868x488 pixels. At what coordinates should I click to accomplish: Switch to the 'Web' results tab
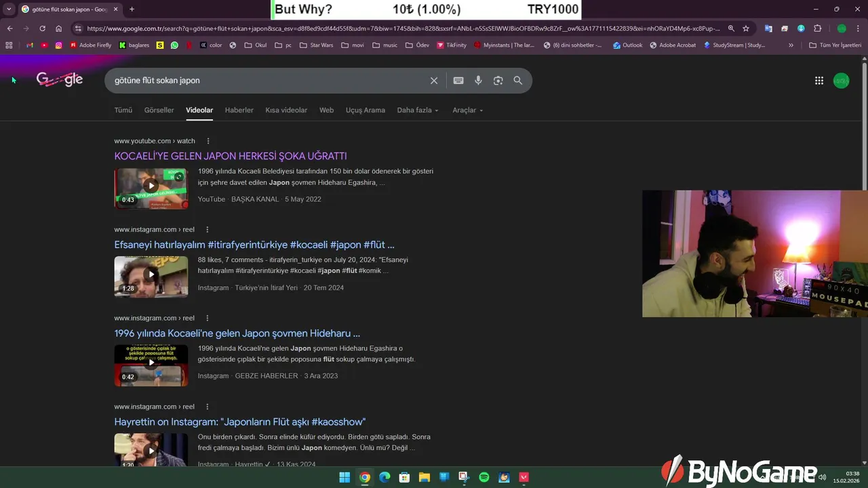click(327, 110)
